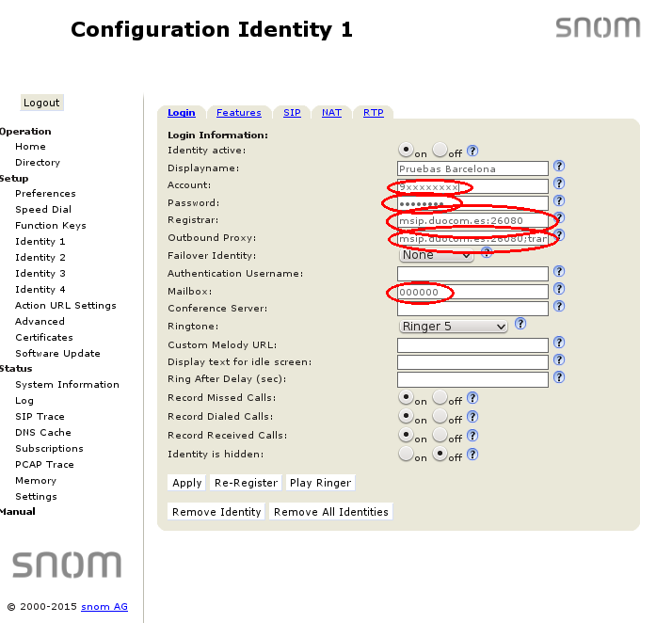Screen dimensions: 672x623
Task: Click help icon next to Ringtone dropdown
Action: 520,326
